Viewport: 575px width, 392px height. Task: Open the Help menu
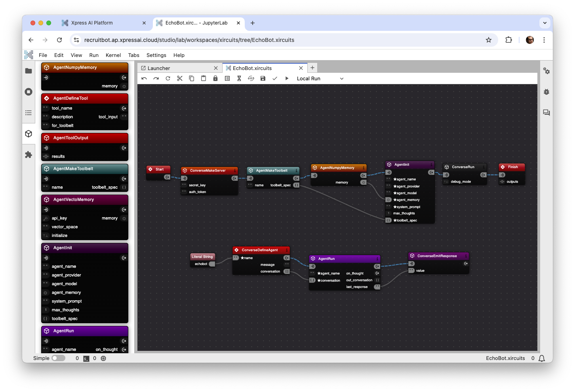(179, 55)
